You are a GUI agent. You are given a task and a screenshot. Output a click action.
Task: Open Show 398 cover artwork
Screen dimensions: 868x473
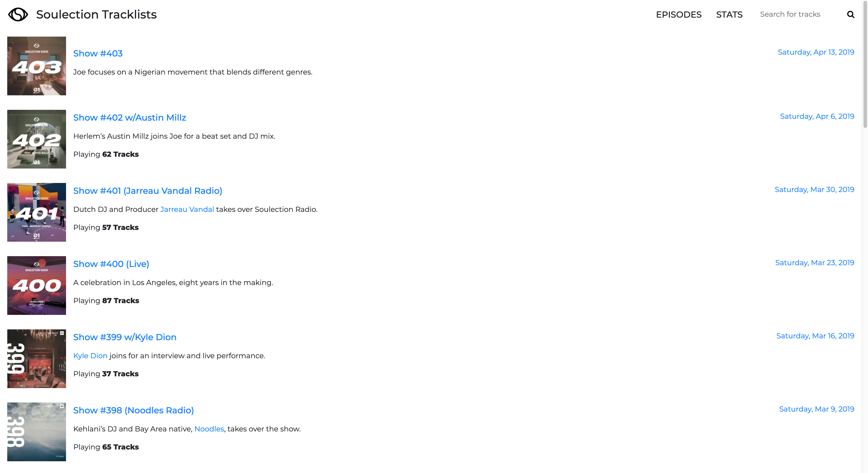[x=36, y=432]
